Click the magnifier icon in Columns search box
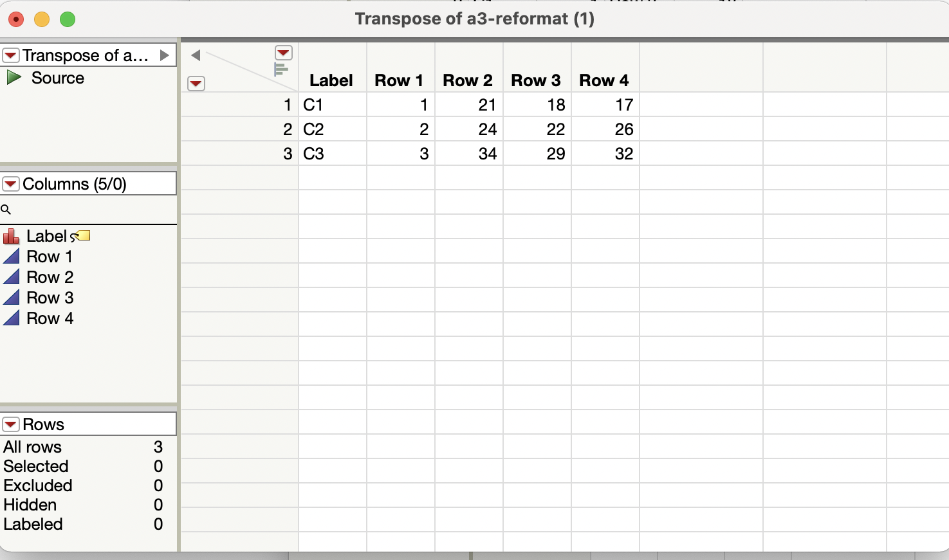Viewport: 949px width, 560px height. (x=6, y=210)
